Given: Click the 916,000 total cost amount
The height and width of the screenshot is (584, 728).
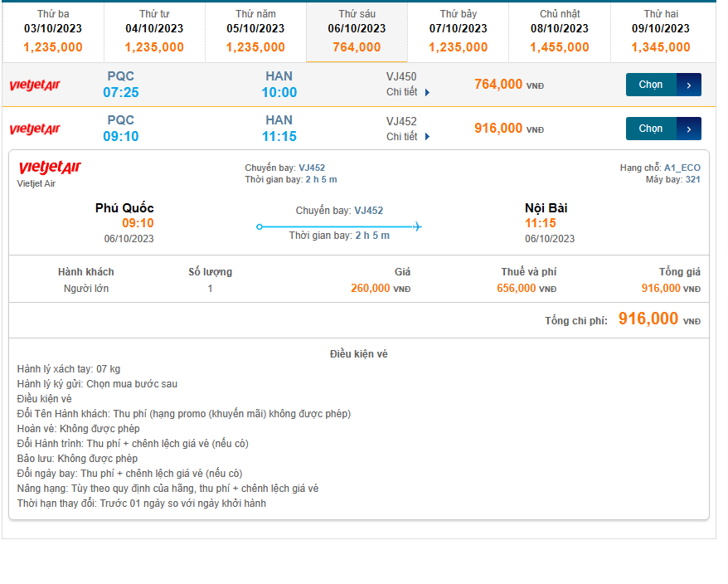Looking at the screenshot, I should coord(648,319).
